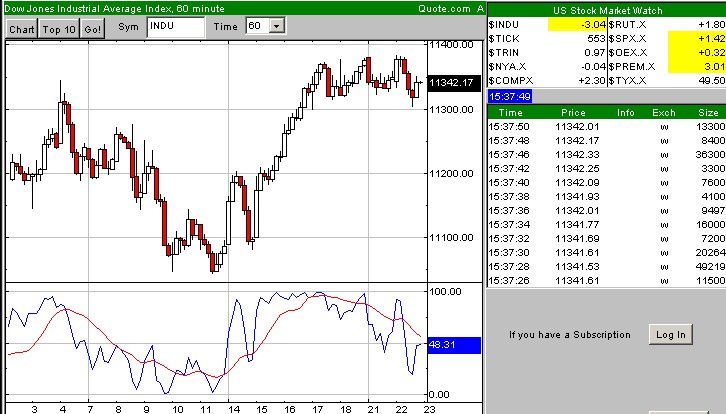This screenshot has height=414, width=726.
Task: Click the blue 15:37:49 clock display
Action: tap(510, 96)
